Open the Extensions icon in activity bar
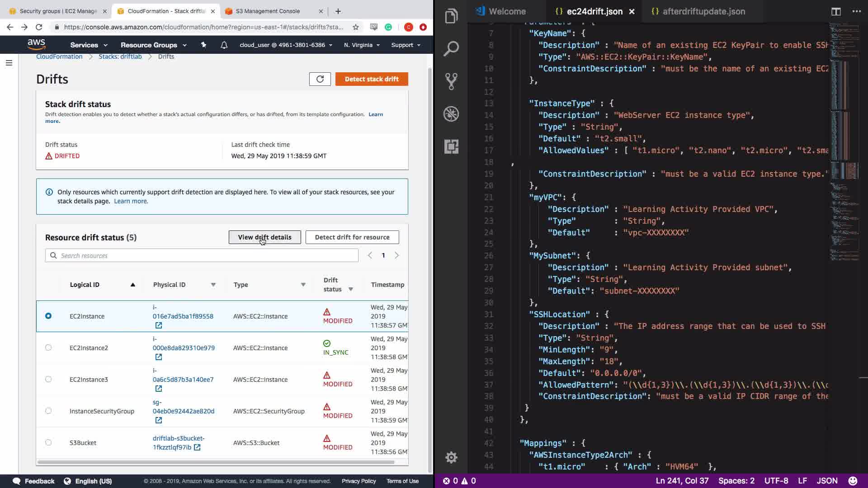868x488 pixels. [x=451, y=146]
